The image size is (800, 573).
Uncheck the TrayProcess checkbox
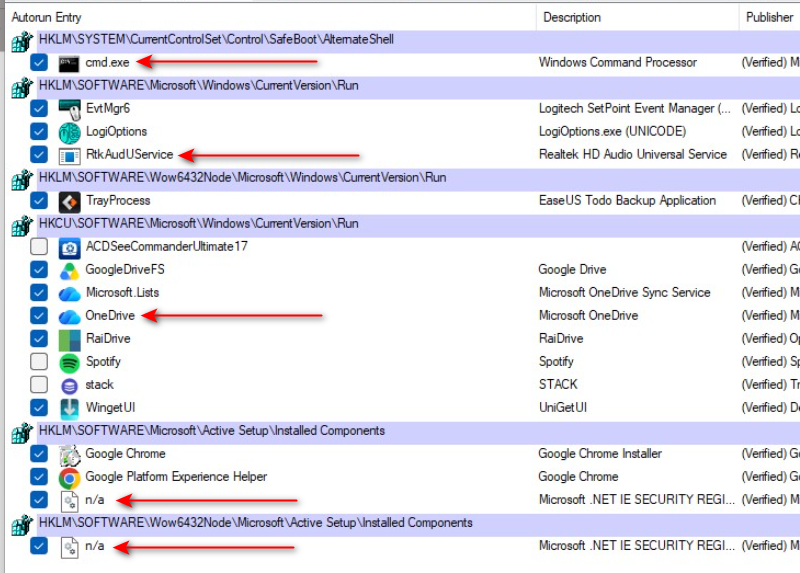39,201
